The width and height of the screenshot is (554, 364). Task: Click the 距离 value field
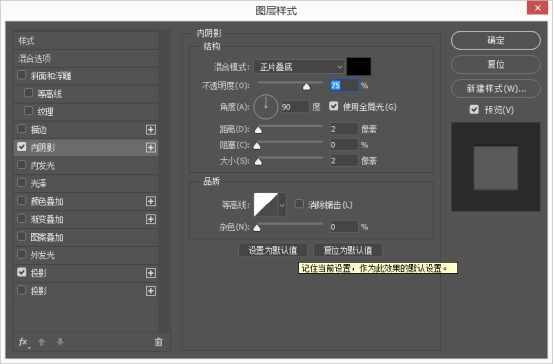[x=344, y=129]
